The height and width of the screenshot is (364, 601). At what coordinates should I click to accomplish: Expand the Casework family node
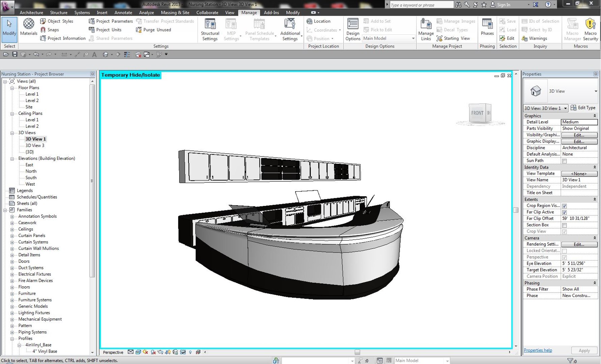[12, 223]
